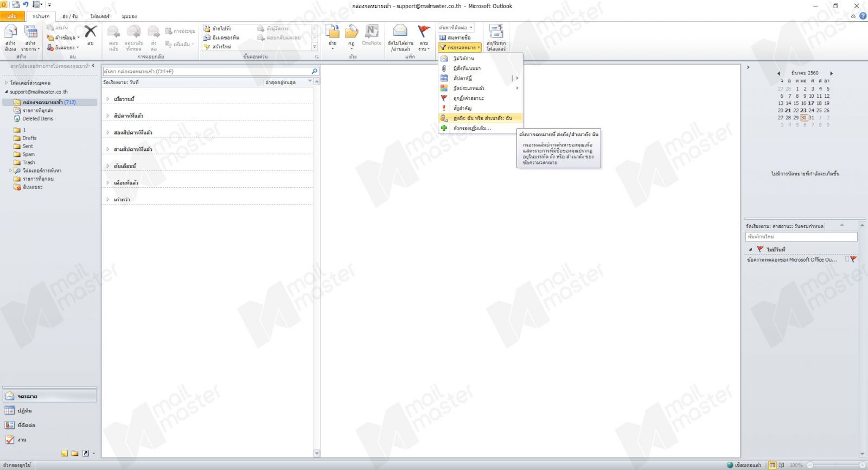Viewport: 868px width, 470px height.
Task: Expand the สองสัปดาห์ที่แล้ว mail group
Action: [x=108, y=132]
